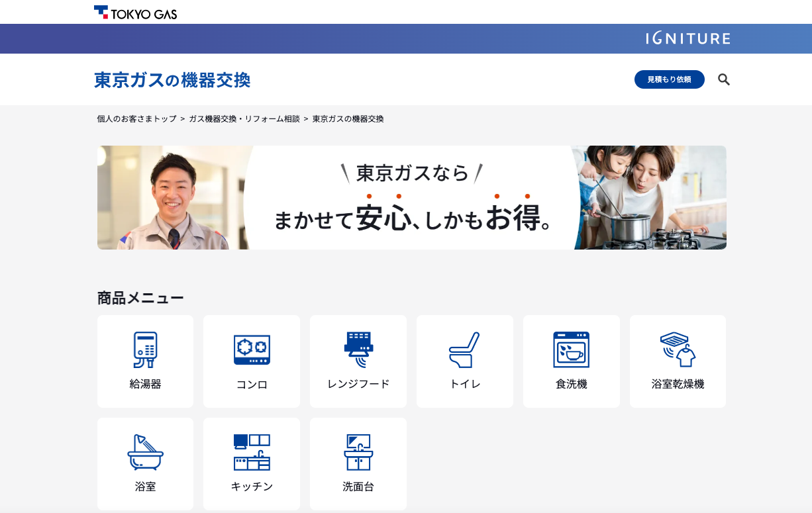Viewport: 812px width, 513px height.
Task: Click the Tokyo Gas logo
Action: [135, 12]
